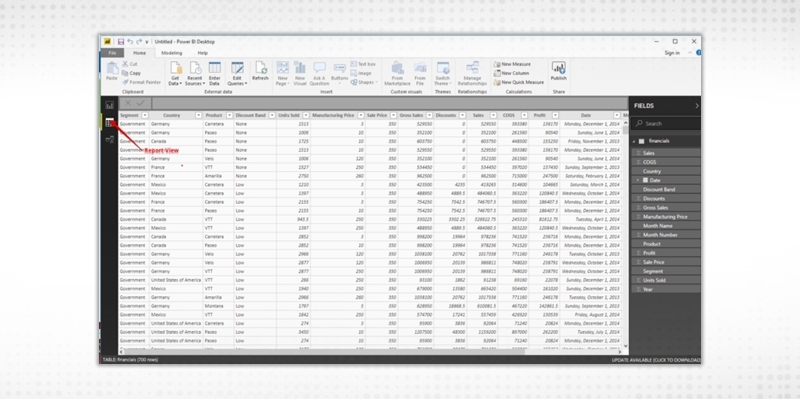Insert a Text box
Viewport: 800px width, 400px height.
pos(363,64)
